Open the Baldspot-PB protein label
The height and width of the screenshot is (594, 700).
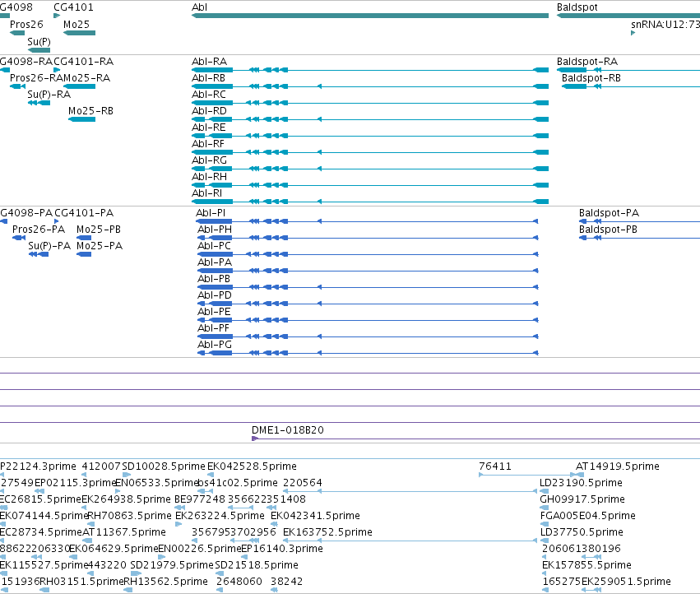click(608, 229)
